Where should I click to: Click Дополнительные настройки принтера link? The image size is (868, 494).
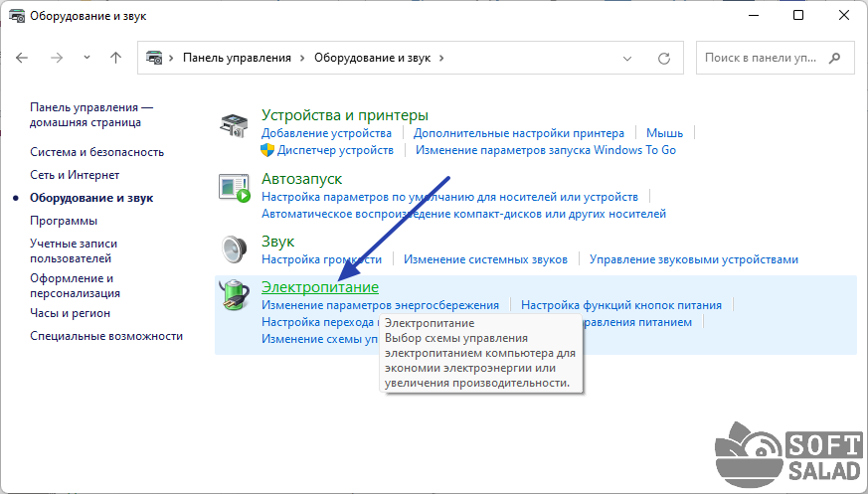click(x=519, y=133)
